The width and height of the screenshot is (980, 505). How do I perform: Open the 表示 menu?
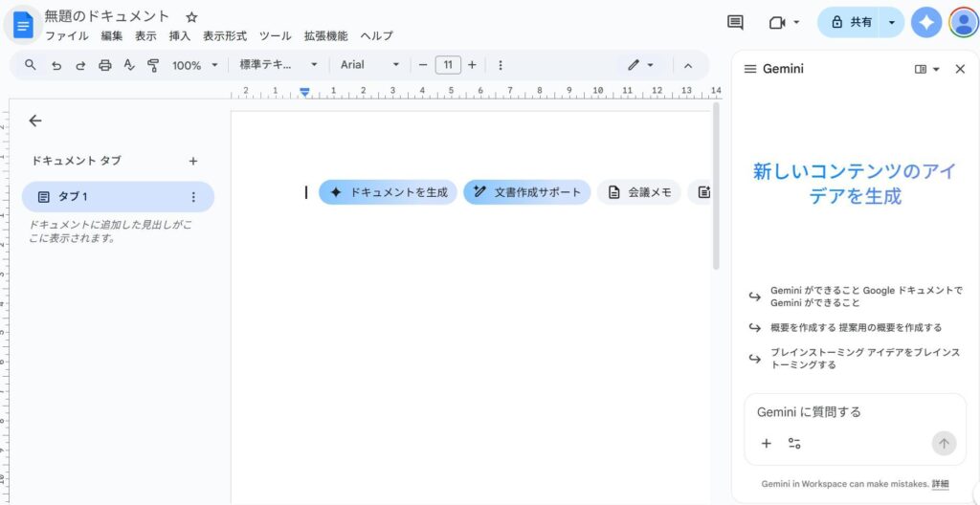pyautogui.click(x=145, y=36)
